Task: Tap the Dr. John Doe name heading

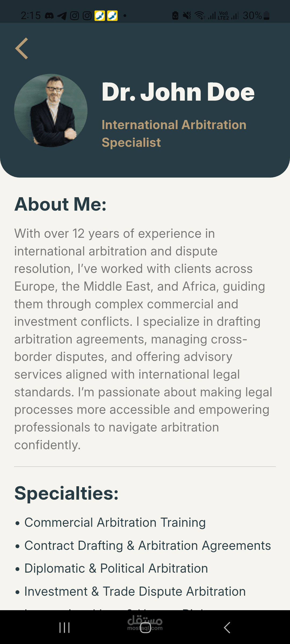Action: [178, 92]
